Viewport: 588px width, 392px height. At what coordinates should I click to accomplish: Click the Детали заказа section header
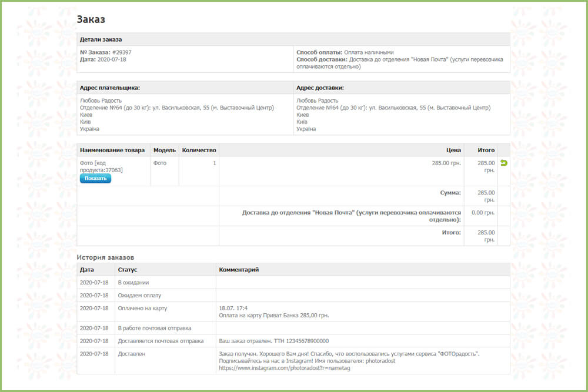[101, 39]
